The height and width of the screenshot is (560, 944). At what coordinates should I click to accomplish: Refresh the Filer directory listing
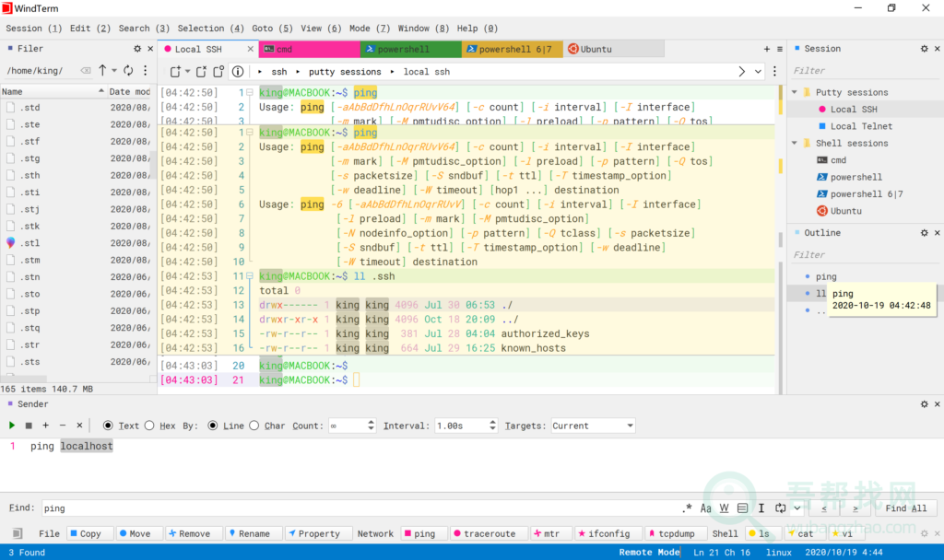pyautogui.click(x=128, y=70)
